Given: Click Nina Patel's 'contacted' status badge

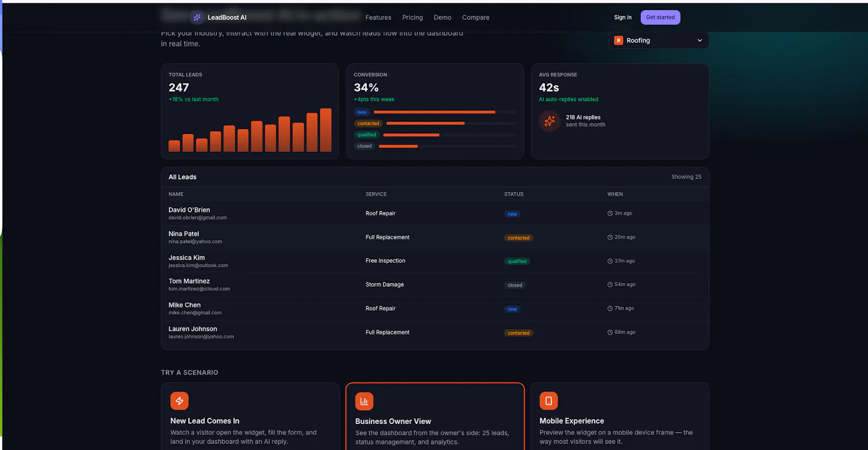Looking at the screenshot, I should click(519, 238).
